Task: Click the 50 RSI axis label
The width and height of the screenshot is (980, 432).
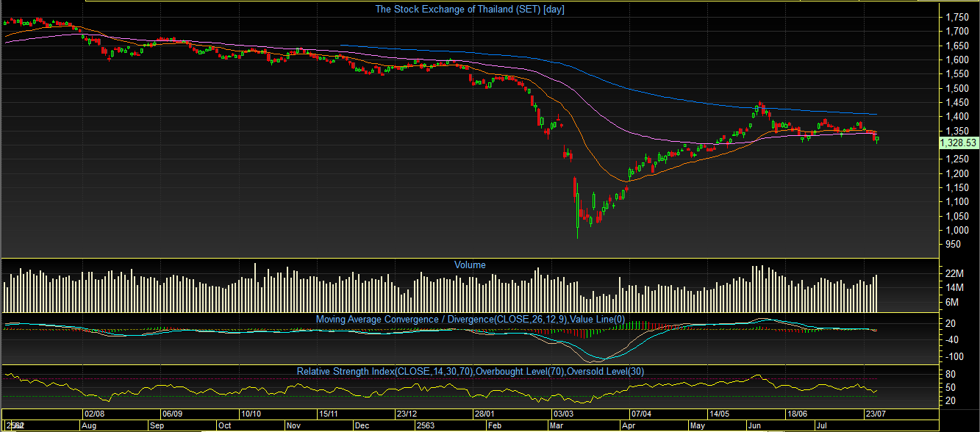Action: click(x=951, y=387)
